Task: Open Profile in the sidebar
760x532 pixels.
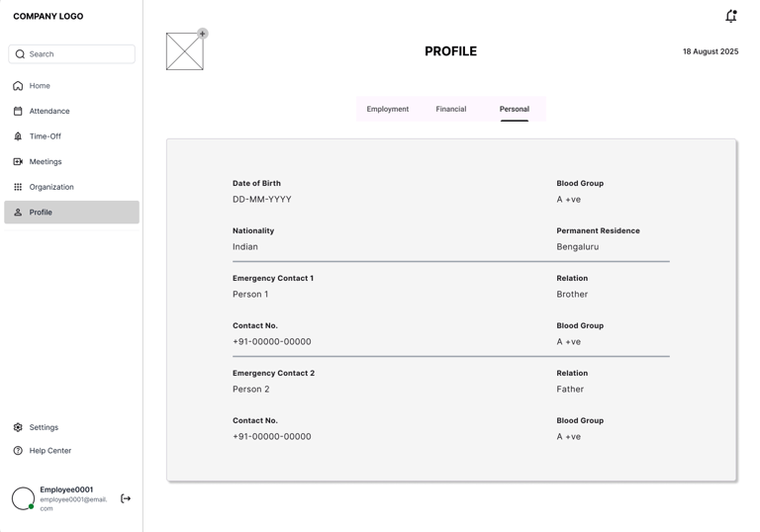Action: coord(71,213)
